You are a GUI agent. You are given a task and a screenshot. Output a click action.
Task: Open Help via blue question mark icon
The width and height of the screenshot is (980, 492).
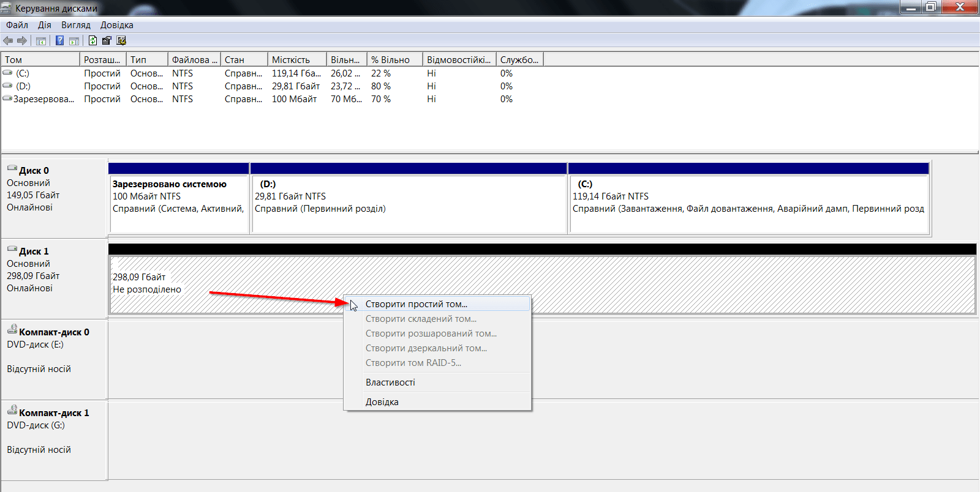pyautogui.click(x=59, y=40)
